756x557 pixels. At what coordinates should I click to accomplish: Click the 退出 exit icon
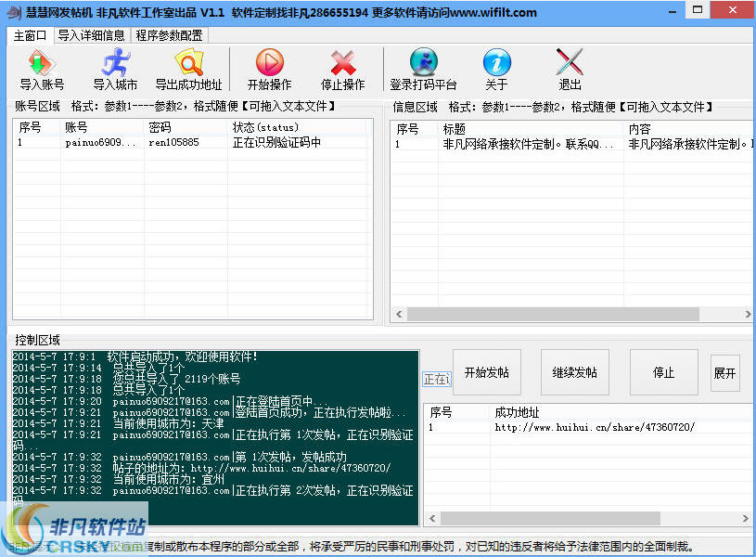click(570, 62)
